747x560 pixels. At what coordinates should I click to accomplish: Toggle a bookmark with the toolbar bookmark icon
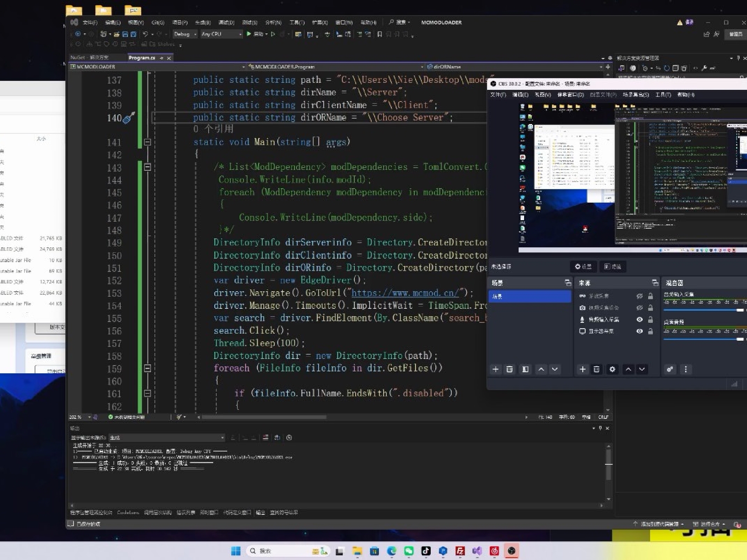[379, 34]
